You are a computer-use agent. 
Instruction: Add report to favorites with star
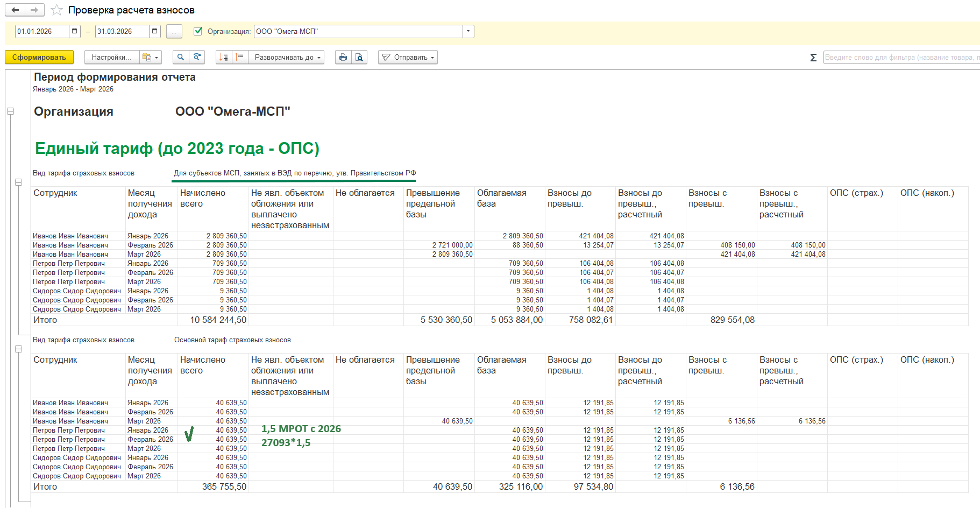click(56, 10)
